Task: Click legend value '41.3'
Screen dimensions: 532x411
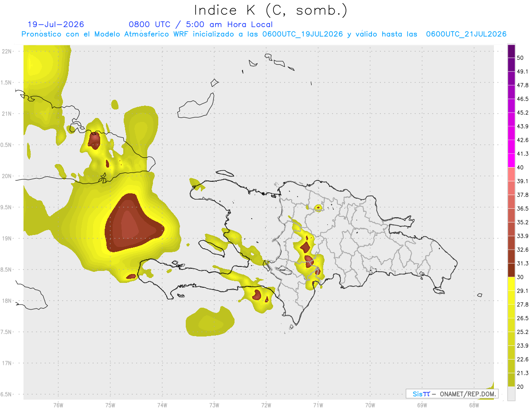Action: click(523, 154)
